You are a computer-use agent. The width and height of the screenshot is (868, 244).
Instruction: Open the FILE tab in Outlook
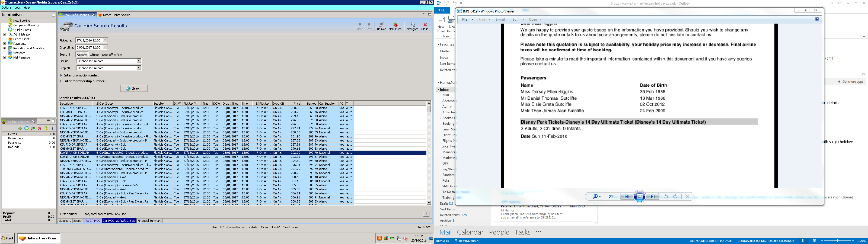point(442,11)
